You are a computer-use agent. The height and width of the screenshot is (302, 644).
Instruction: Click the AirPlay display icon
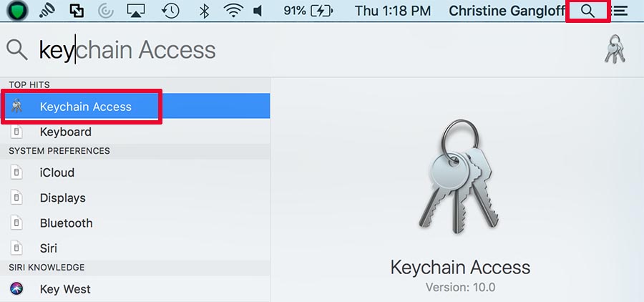pos(137,11)
